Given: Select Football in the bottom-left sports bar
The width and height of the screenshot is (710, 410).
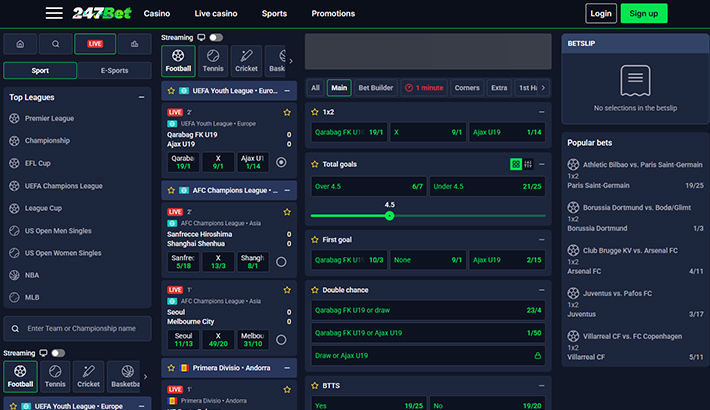Looking at the screenshot, I should coord(20,376).
